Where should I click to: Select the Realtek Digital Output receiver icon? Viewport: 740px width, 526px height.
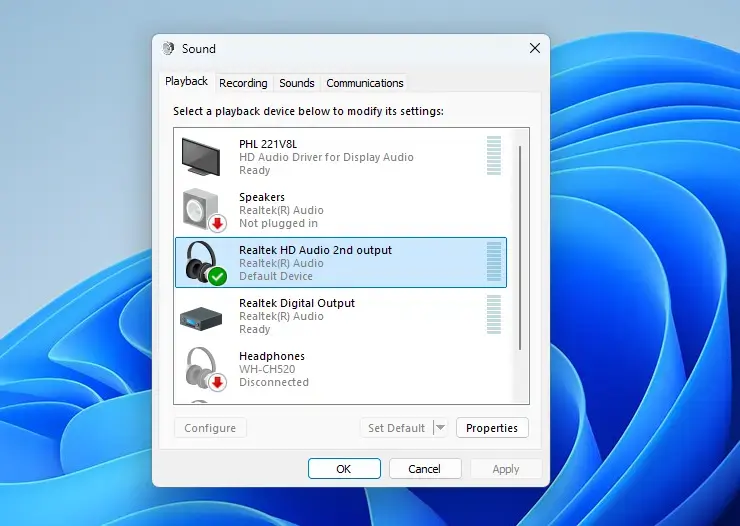[201, 317]
